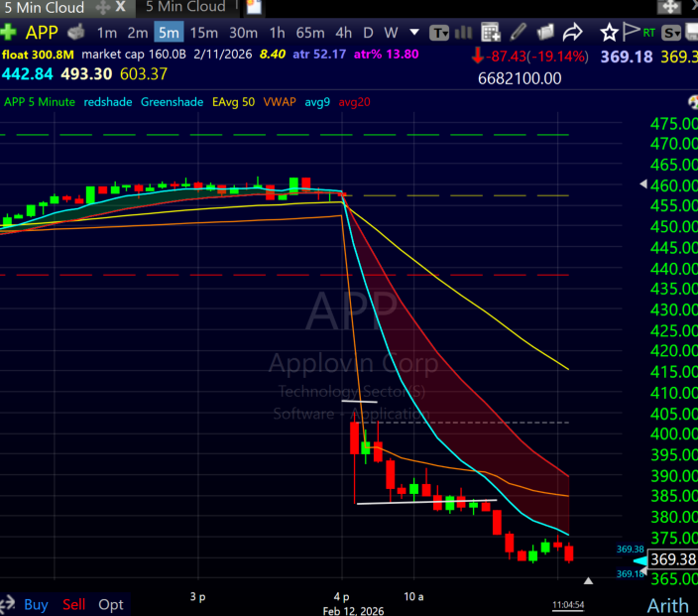Click the atr 52.17 value
This screenshot has height=616, width=698.
point(319,55)
